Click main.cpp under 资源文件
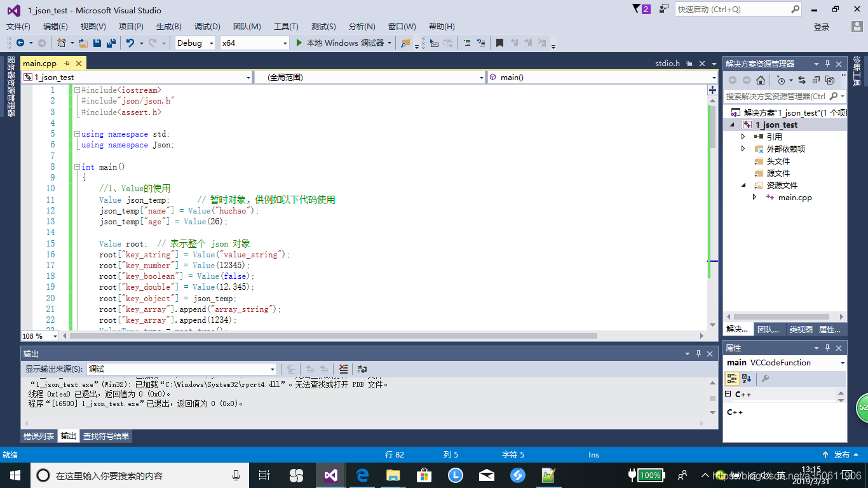This screenshot has width=868, height=488. pyautogui.click(x=794, y=197)
